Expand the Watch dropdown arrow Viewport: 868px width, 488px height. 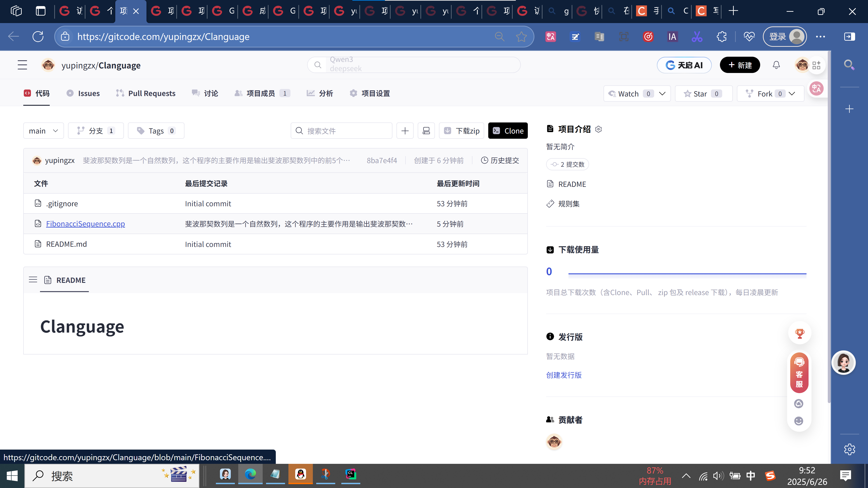pyautogui.click(x=662, y=93)
